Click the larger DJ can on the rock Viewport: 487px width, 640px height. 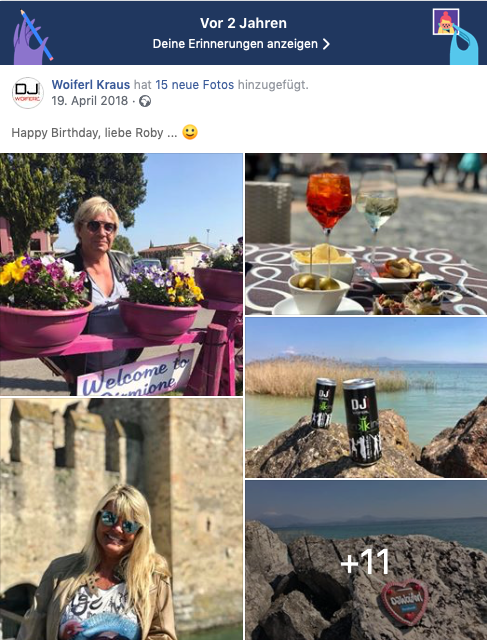coord(362,421)
